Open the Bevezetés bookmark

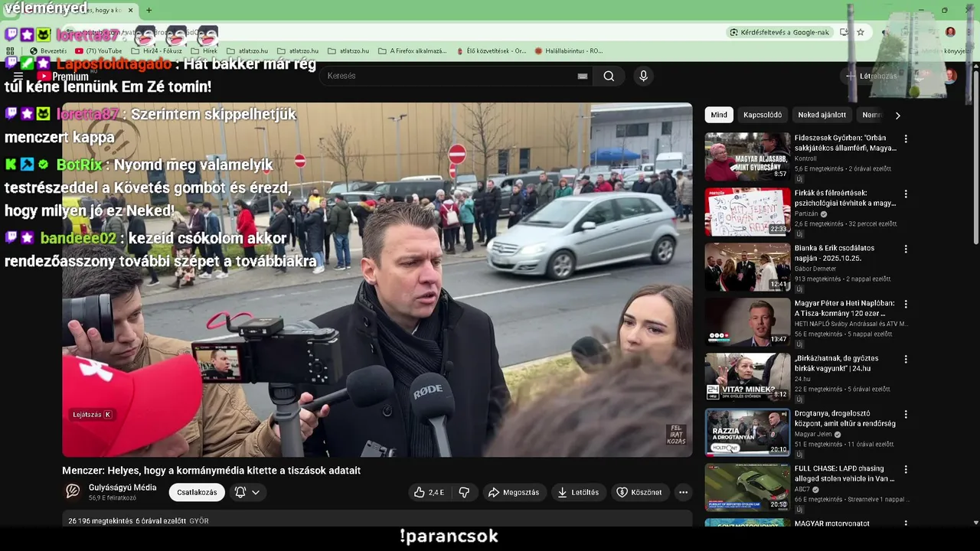point(47,51)
